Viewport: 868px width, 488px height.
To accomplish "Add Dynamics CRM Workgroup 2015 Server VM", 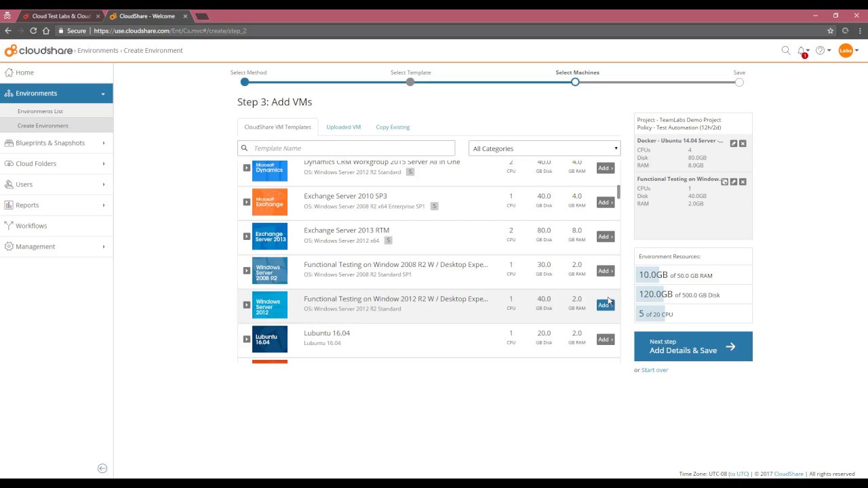I will (x=606, y=168).
